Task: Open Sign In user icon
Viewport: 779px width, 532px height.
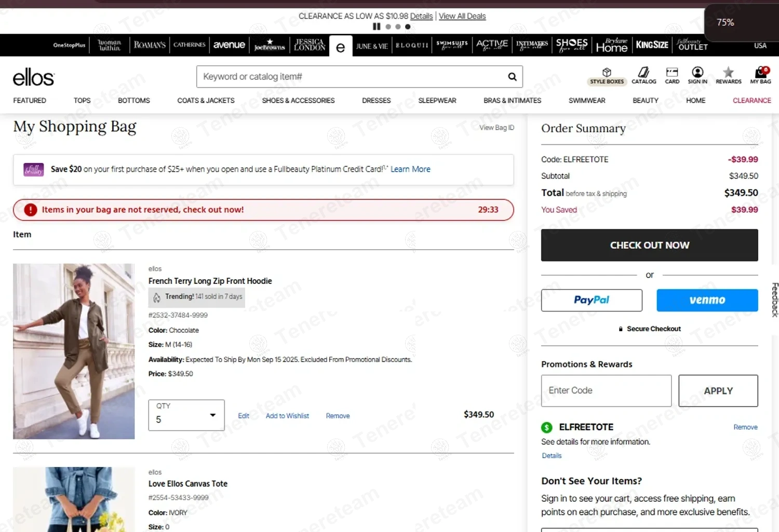Action: pos(697,73)
